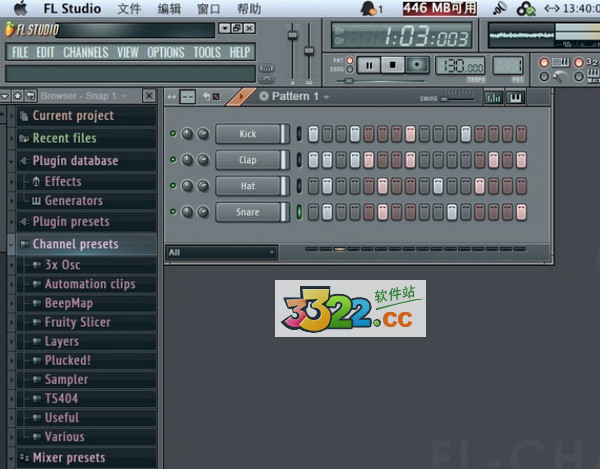Screen dimensions: 600x469
Task: Open BeepMap presets folder
Action: click(x=86, y=303)
